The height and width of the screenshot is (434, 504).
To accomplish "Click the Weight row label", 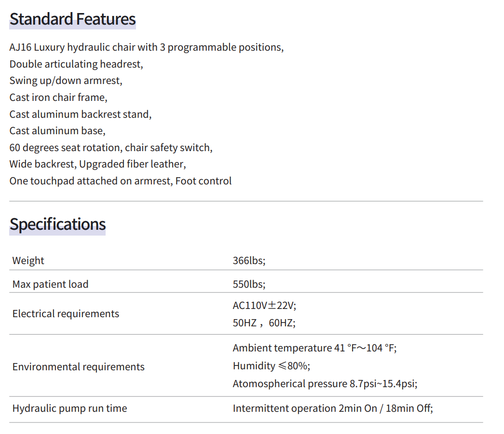I will [x=28, y=261].
